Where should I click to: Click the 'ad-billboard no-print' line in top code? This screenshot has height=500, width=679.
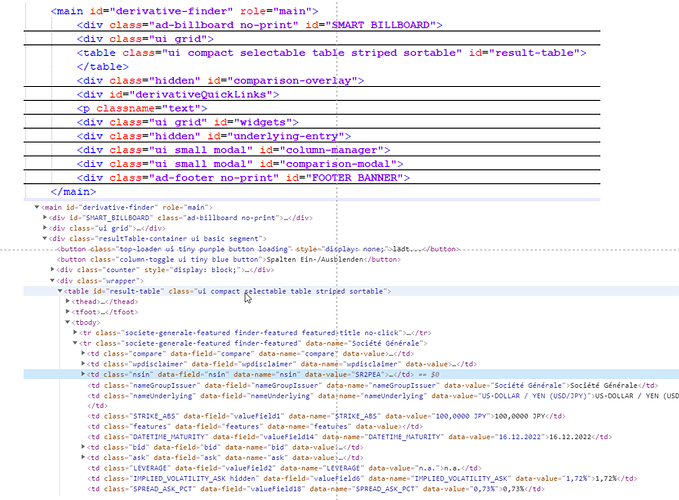(x=260, y=25)
